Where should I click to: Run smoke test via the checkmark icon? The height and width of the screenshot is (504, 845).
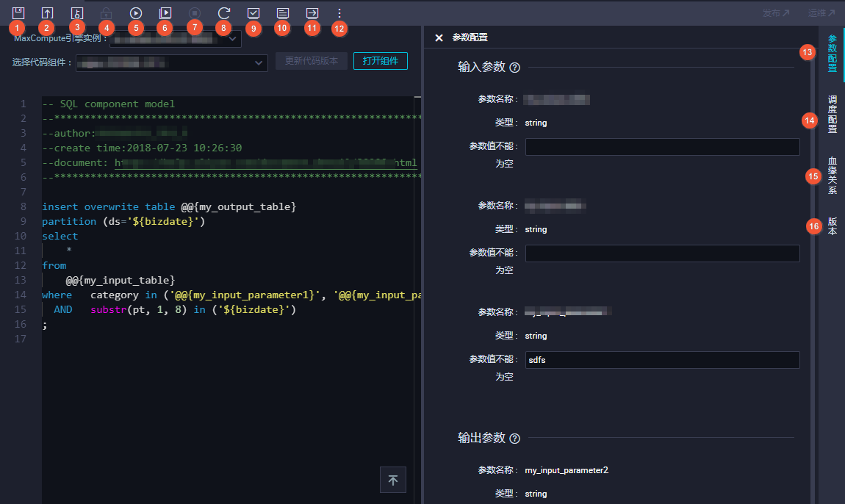coord(253,13)
